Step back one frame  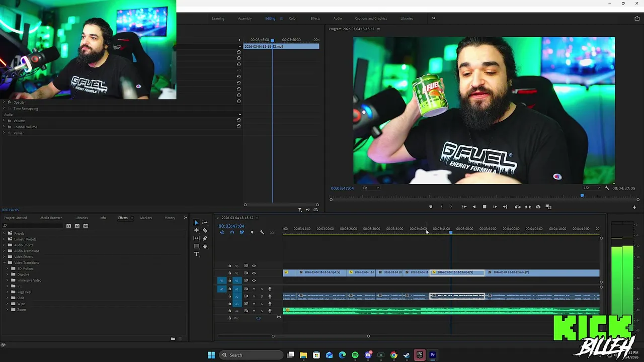coord(474,207)
